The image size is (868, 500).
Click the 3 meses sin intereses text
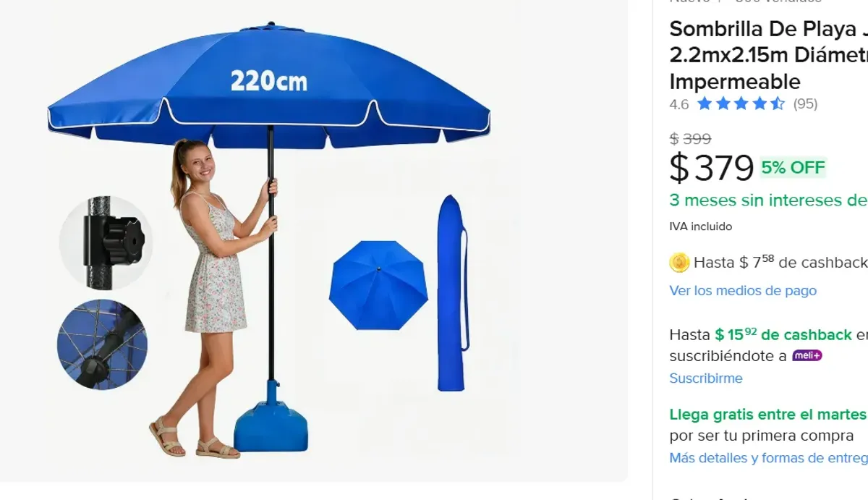(x=768, y=200)
